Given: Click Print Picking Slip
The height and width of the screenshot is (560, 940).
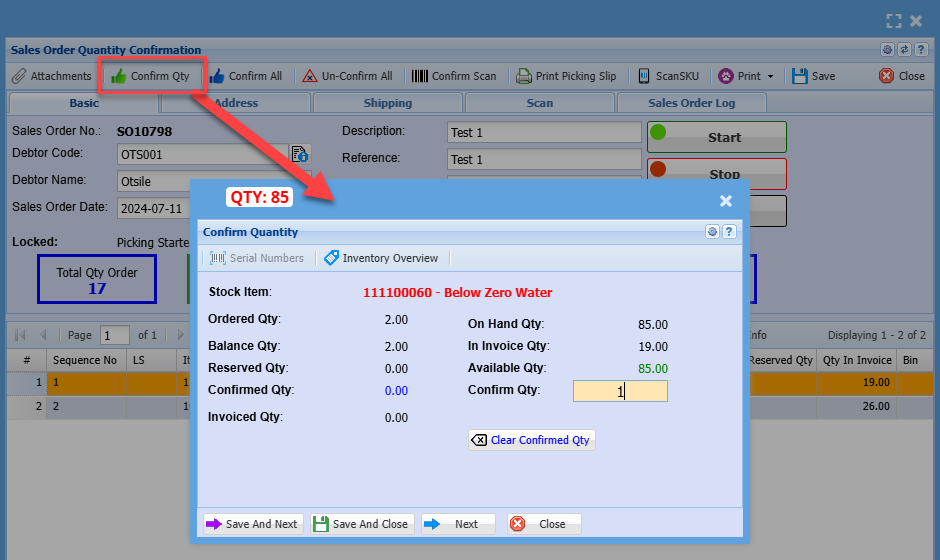Looking at the screenshot, I should [567, 76].
